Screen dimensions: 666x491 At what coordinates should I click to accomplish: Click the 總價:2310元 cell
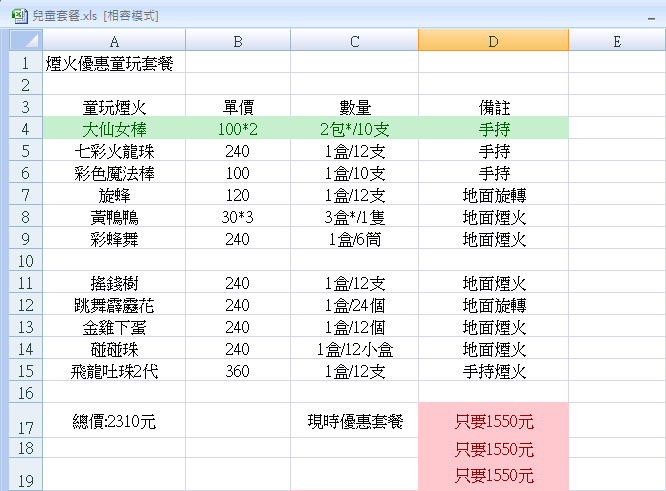click(113, 421)
